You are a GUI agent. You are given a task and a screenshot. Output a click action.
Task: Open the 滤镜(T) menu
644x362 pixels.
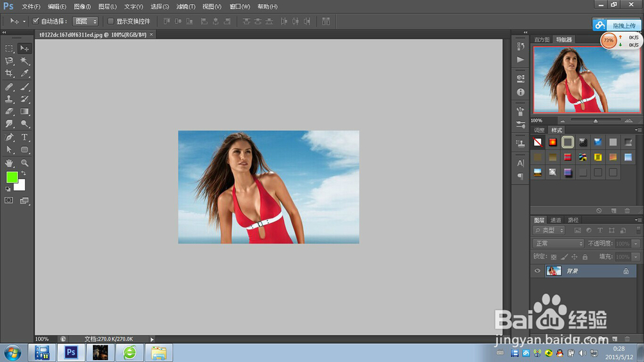point(186,6)
